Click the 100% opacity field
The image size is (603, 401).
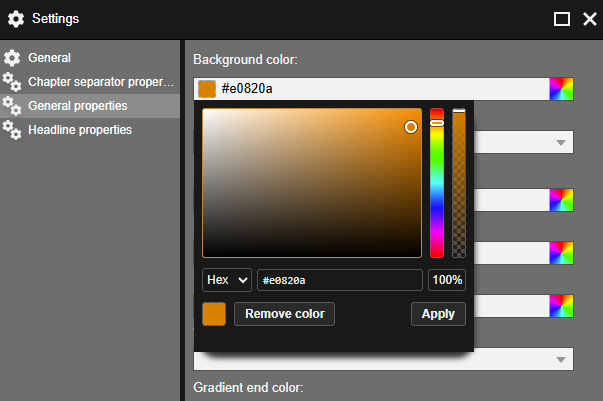point(447,280)
